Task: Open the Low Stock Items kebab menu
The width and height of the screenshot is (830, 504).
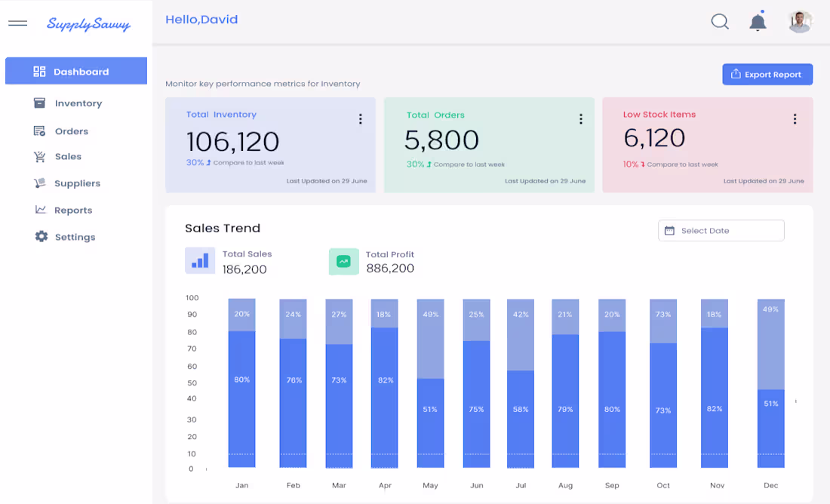Action: [795, 118]
